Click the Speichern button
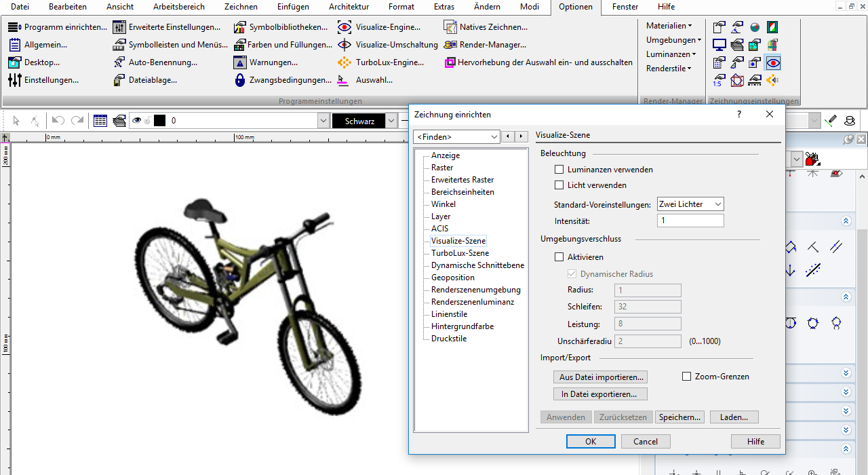 click(x=680, y=417)
